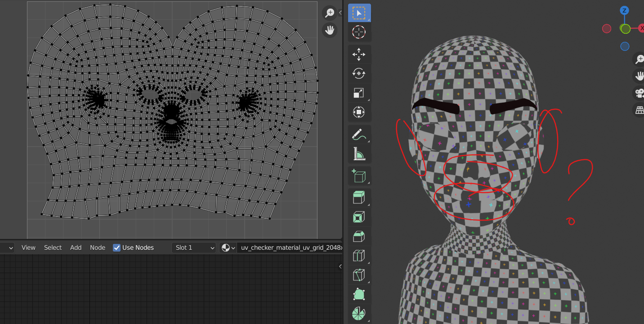Choose the Rotate tool
The height and width of the screenshot is (324, 644).
(359, 73)
